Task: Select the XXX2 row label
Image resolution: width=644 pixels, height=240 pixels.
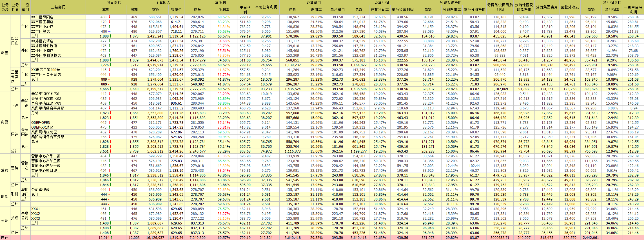Action: pyautogui.click(x=35, y=214)
